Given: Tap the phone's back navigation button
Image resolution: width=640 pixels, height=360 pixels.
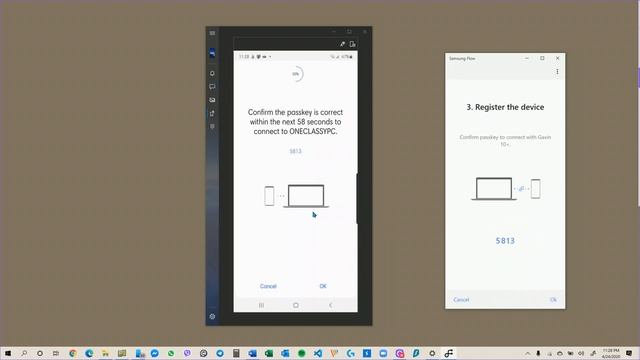Looking at the screenshot, I should [331, 305].
